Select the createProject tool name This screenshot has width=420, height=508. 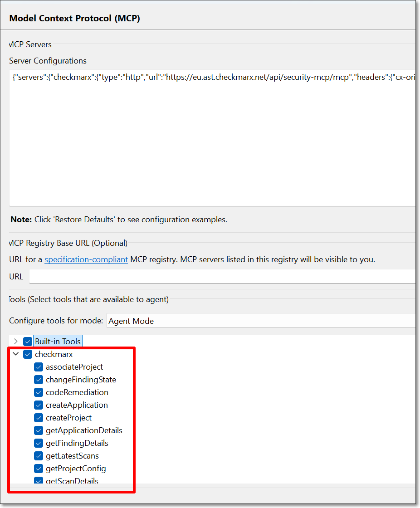tap(68, 418)
